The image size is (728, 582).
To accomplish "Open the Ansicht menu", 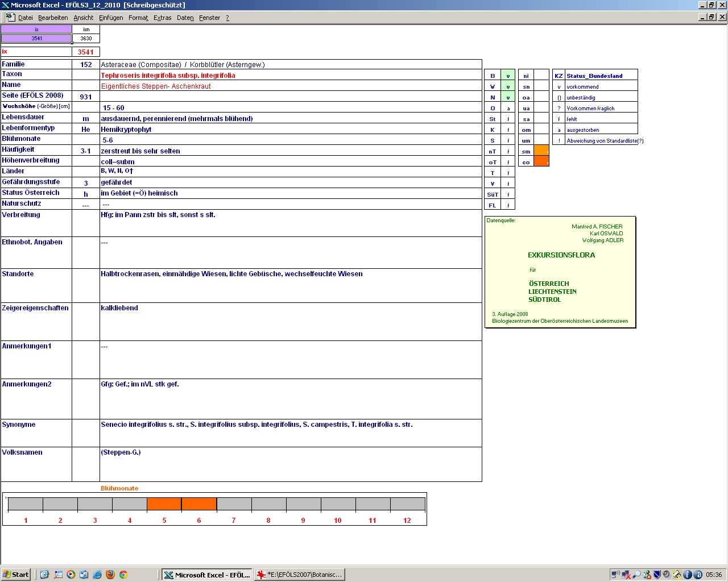I will tap(84, 18).
